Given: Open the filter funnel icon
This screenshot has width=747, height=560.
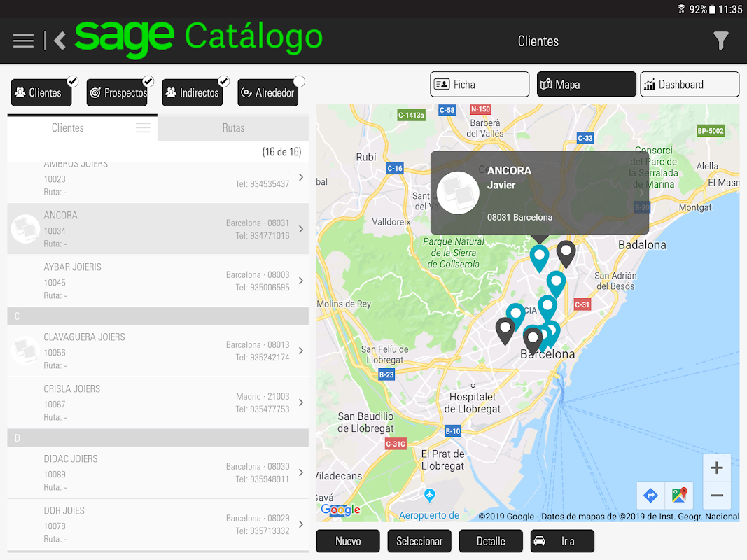Looking at the screenshot, I should (721, 41).
